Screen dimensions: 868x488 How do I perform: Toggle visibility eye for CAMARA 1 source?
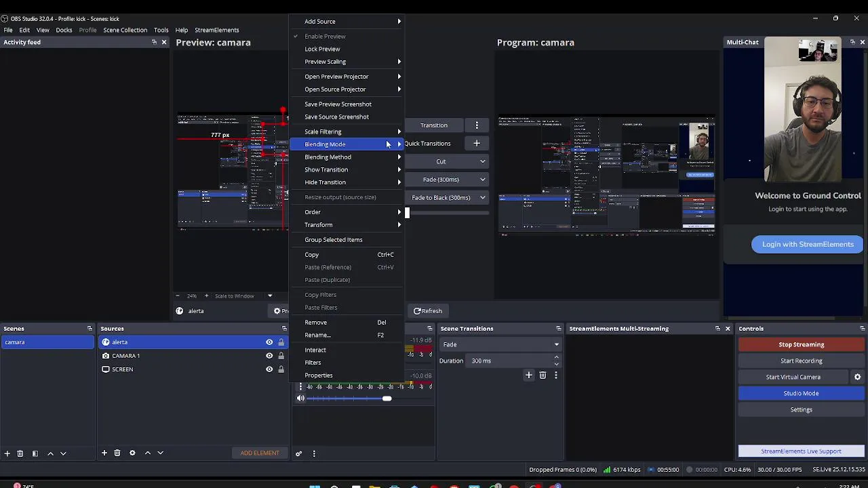(x=269, y=356)
